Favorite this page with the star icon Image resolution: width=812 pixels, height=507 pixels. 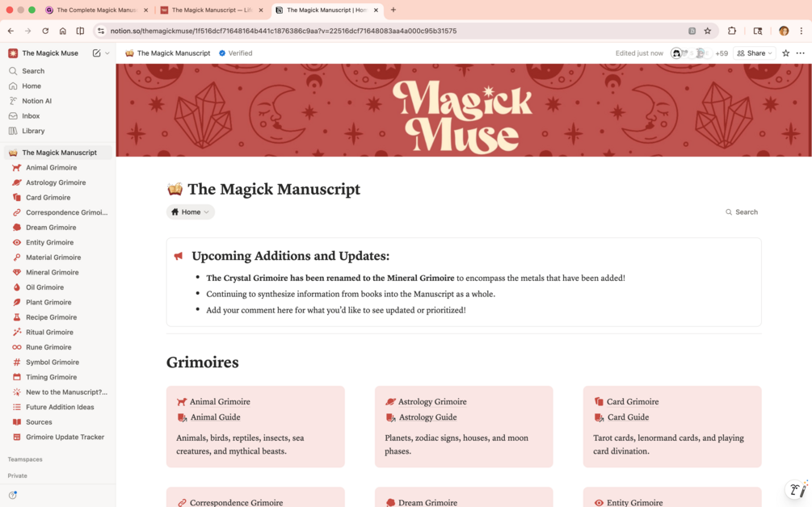click(785, 52)
